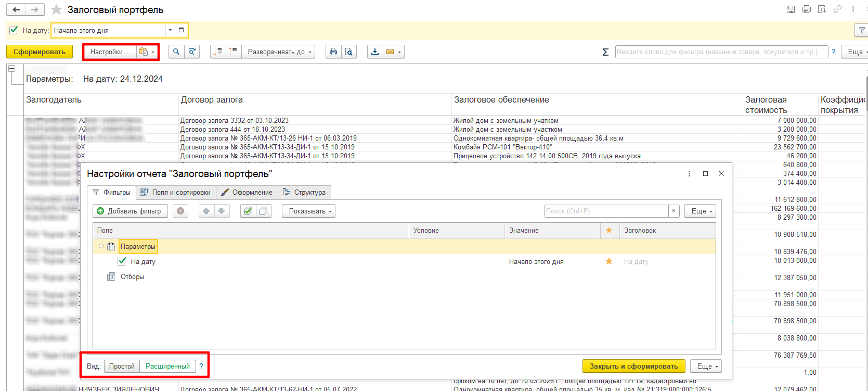
Task: Focus the Поиск (Ctrl+F) search field
Action: click(606, 211)
